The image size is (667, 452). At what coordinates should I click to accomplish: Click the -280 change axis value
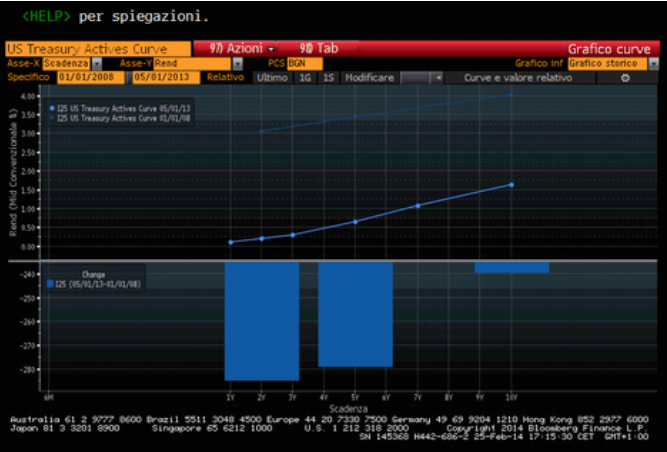click(27, 370)
